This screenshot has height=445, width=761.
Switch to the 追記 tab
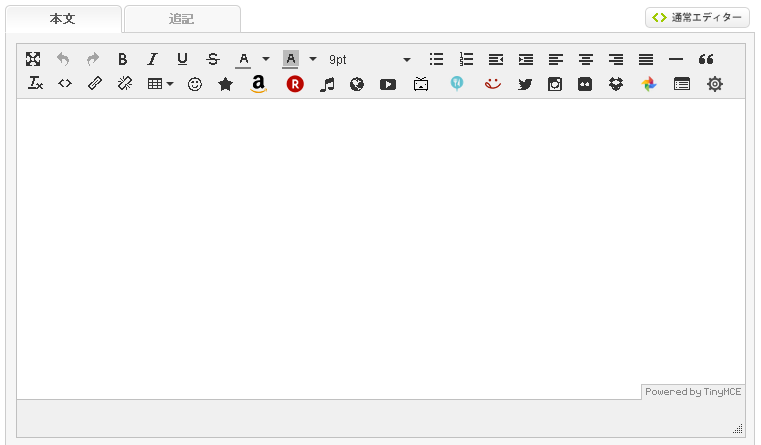coord(182,19)
